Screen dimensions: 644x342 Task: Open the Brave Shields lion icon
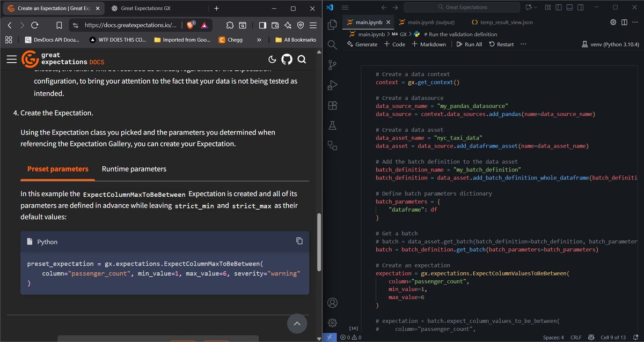[192, 25]
